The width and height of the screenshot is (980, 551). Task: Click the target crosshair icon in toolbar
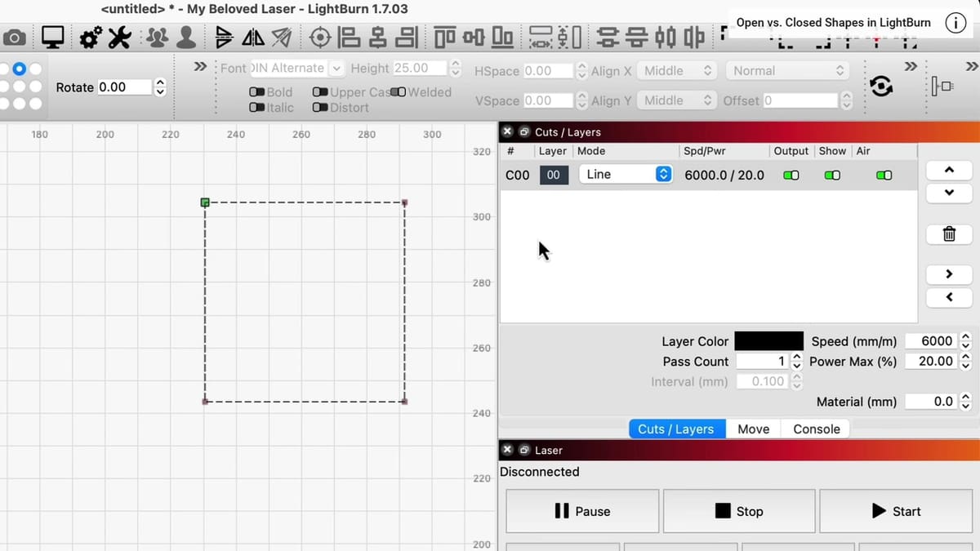click(320, 38)
